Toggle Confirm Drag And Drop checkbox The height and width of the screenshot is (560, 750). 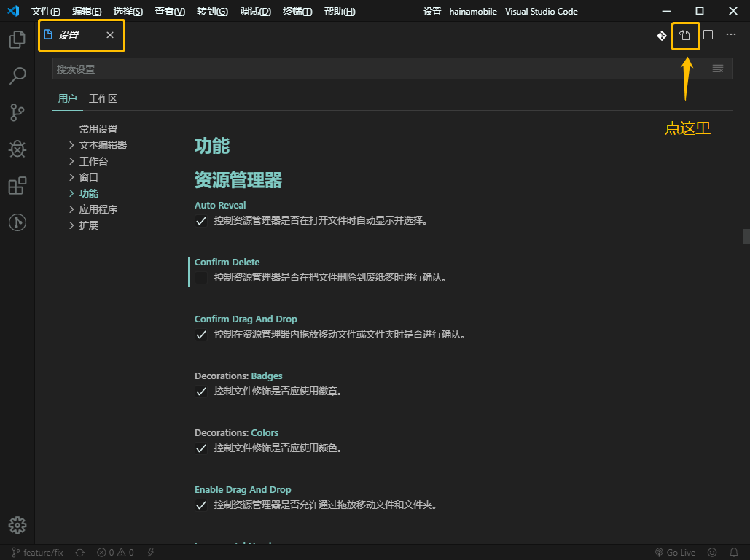201,335
